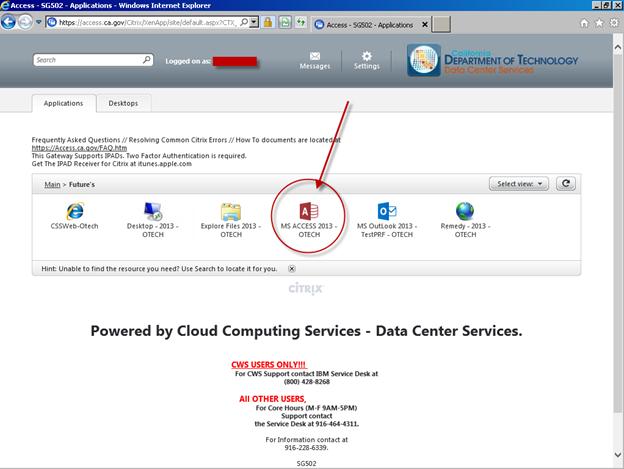Expand the address bar URL dropdown arrow
The width and height of the screenshot is (624, 469).
point(254,21)
